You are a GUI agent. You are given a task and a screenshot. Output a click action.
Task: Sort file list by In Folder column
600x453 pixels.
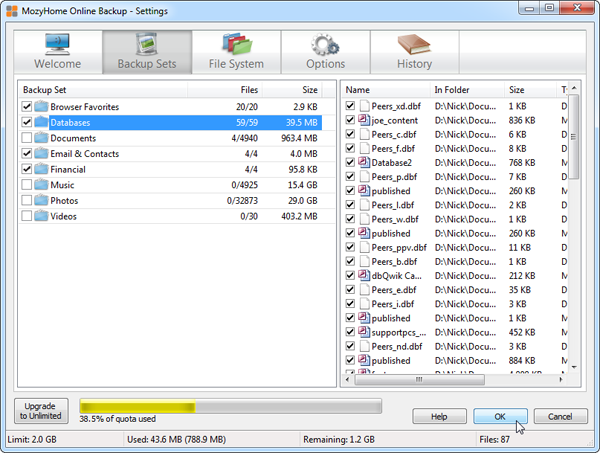coord(468,90)
